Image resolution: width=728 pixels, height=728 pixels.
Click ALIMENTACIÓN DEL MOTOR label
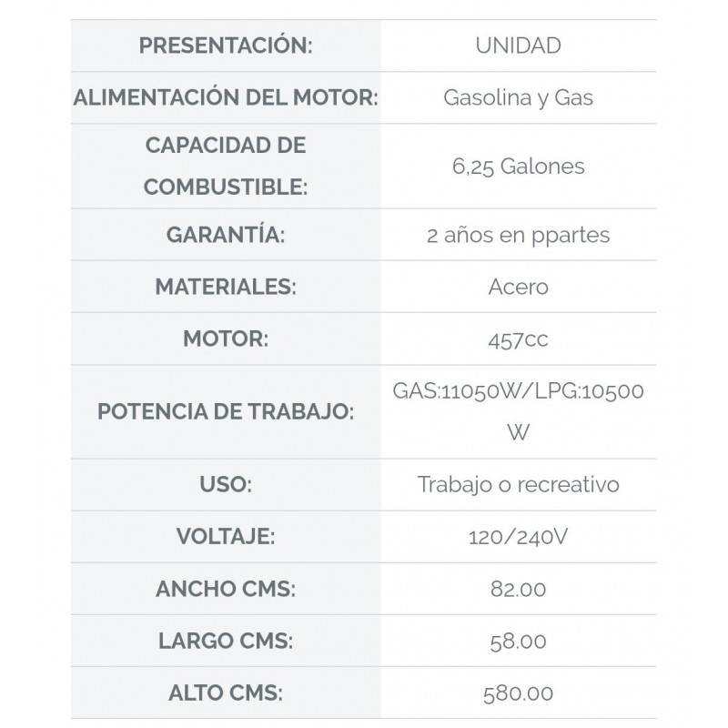[x=226, y=97]
